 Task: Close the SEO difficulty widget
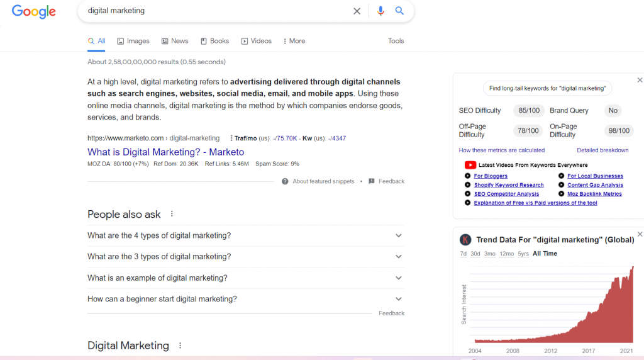click(640, 80)
